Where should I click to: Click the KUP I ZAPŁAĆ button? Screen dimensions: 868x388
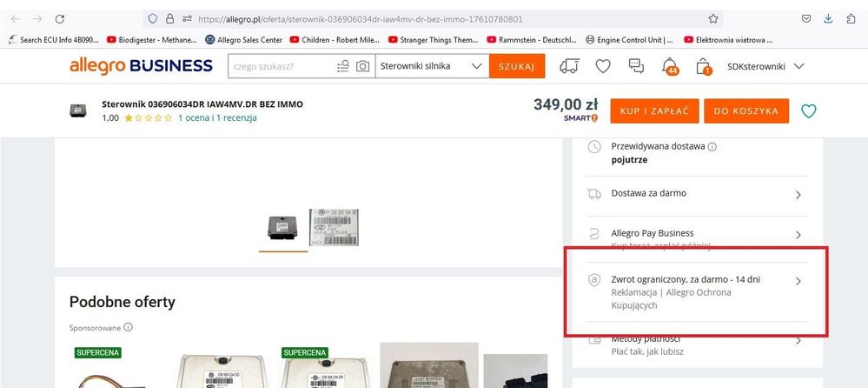click(654, 111)
